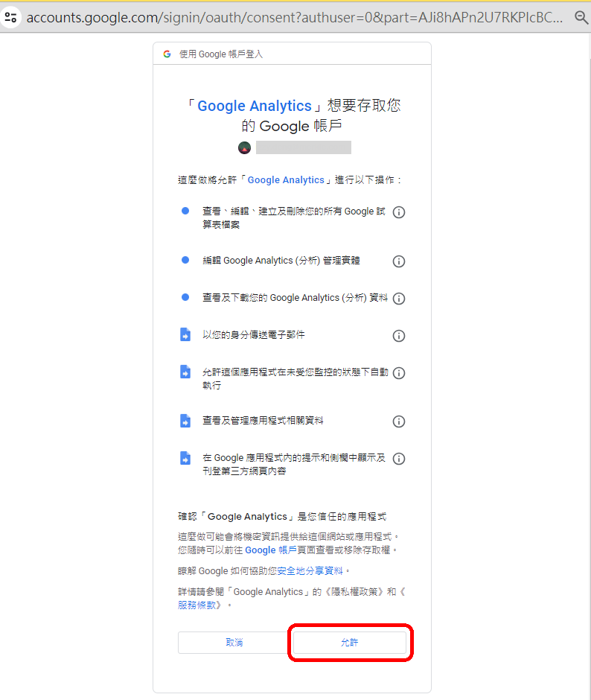This screenshot has width=591, height=700.
Task: Click document icon beside 查看及管理應用程式相關資料
Action: (x=185, y=421)
